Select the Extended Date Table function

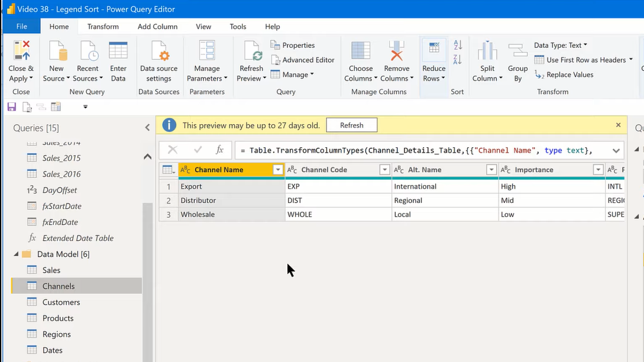pos(76,238)
